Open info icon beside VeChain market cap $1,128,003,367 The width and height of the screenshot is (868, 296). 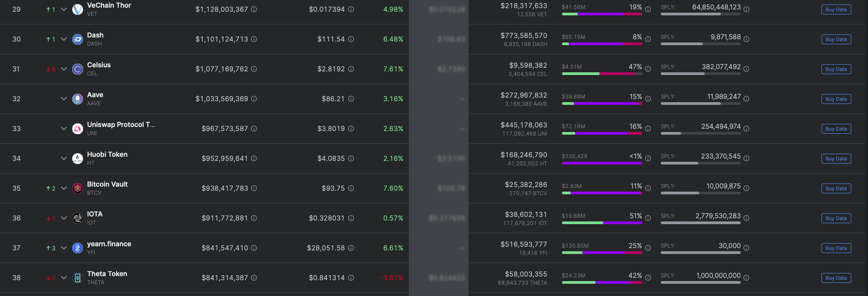tap(254, 9)
